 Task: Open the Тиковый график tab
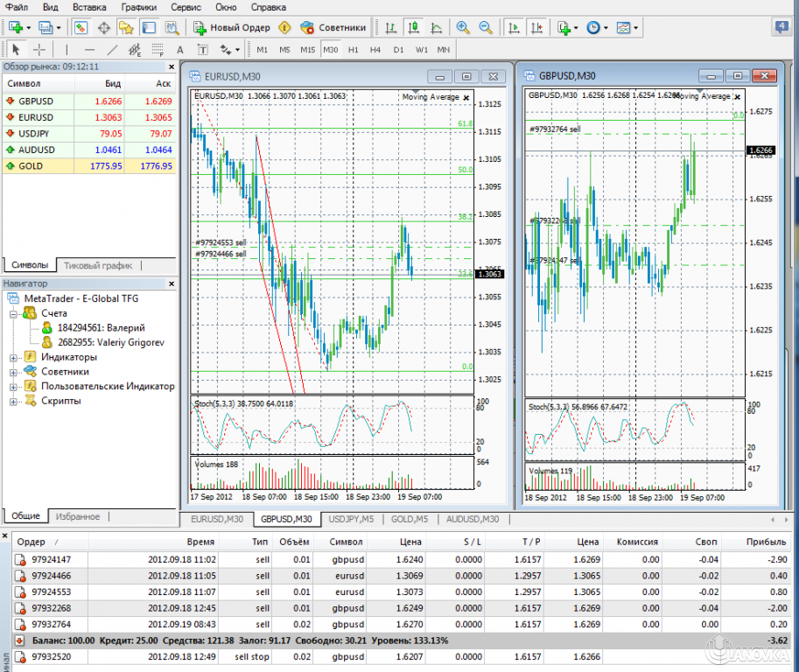[98, 265]
